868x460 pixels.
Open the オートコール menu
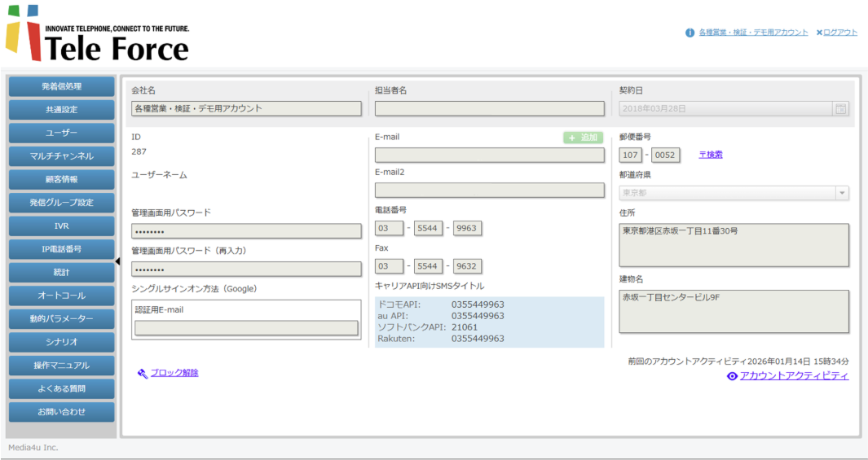(62, 296)
